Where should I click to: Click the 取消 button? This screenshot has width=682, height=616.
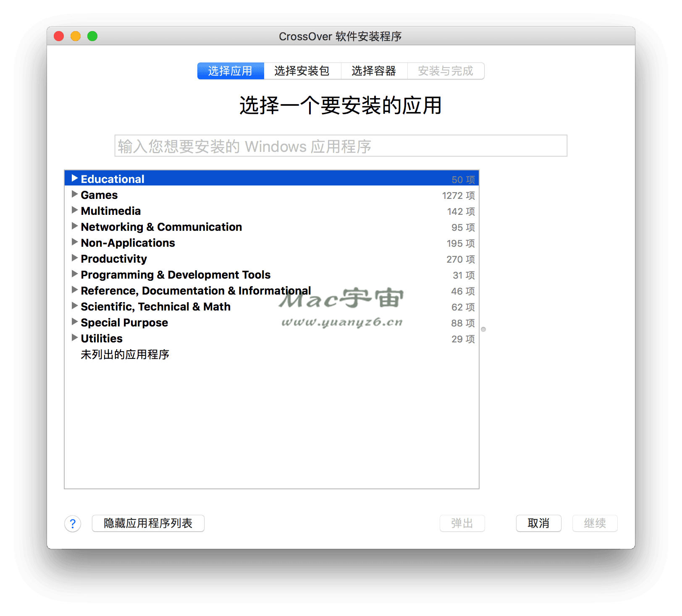click(x=539, y=523)
